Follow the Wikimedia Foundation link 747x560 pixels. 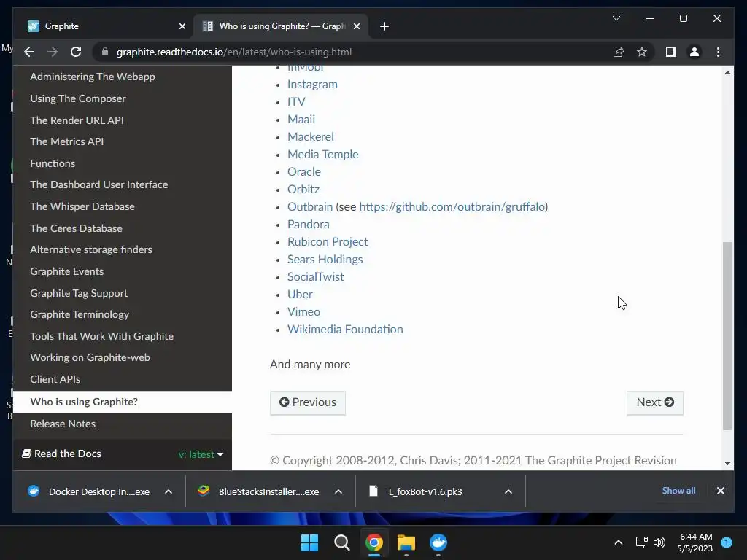[x=345, y=329]
